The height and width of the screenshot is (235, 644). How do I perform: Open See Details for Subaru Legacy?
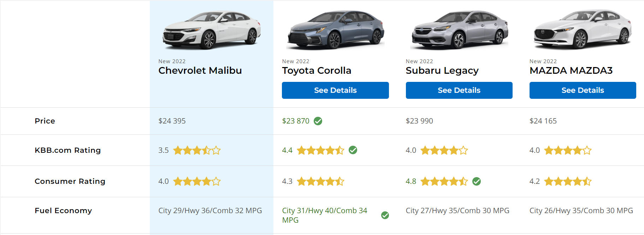tap(459, 90)
